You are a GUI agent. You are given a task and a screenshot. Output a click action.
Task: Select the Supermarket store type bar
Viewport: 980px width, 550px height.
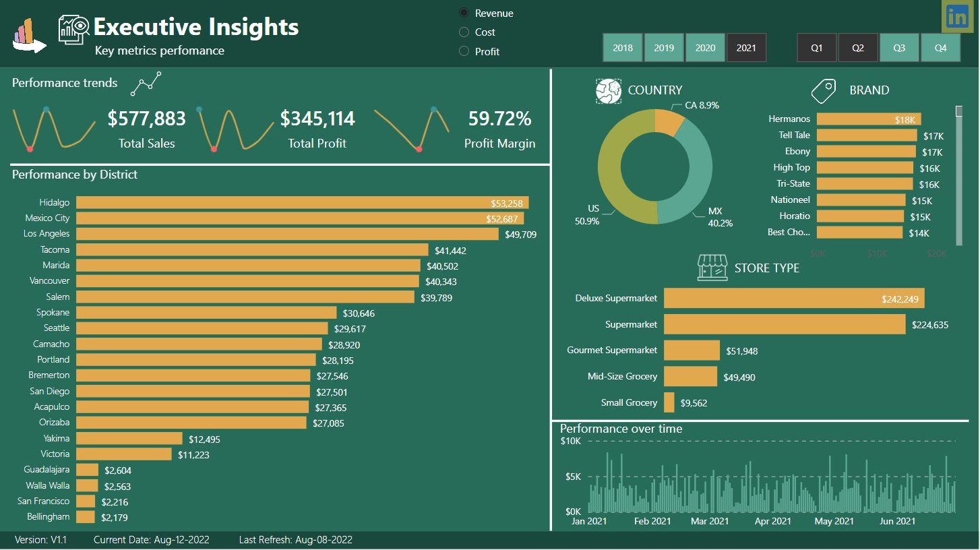tap(785, 324)
